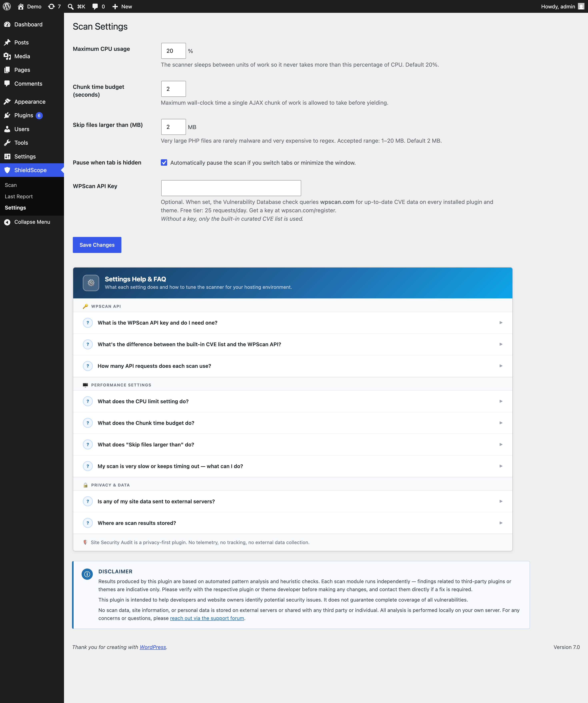Click the Version 7.0 footer text
588x703 pixels.
tap(566, 647)
